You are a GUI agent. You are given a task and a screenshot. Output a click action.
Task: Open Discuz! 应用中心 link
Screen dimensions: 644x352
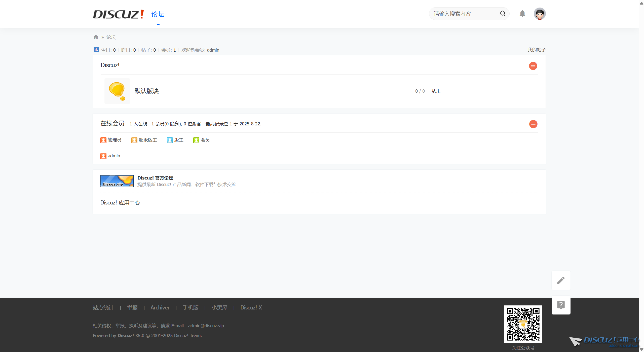click(120, 203)
